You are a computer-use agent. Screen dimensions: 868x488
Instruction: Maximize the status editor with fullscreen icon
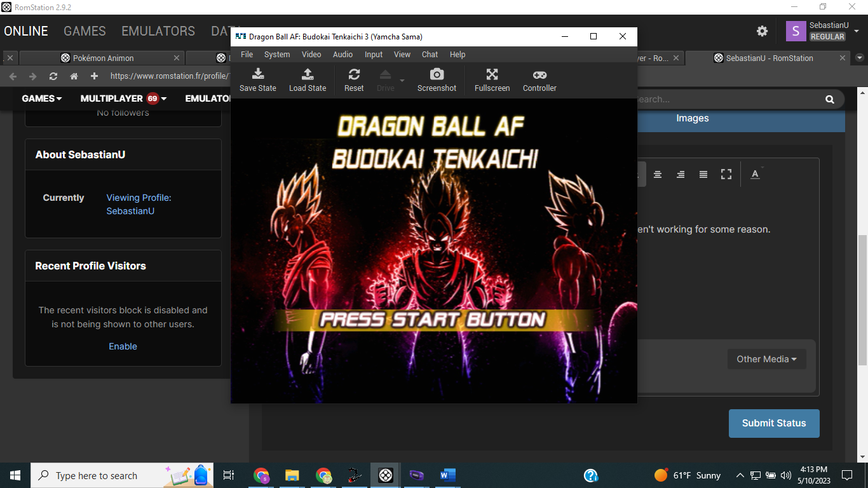coord(726,174)
